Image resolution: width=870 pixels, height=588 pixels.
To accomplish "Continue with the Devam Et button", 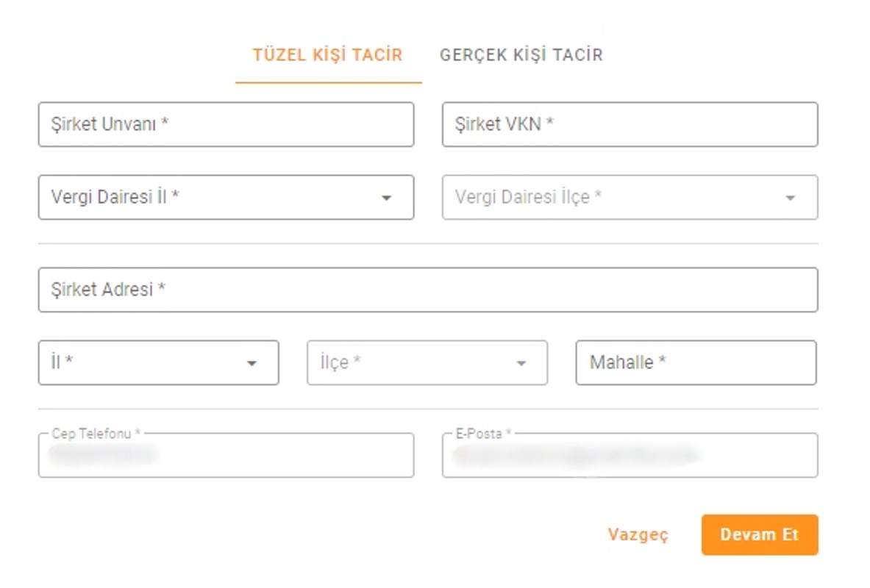I will point(760,535).
